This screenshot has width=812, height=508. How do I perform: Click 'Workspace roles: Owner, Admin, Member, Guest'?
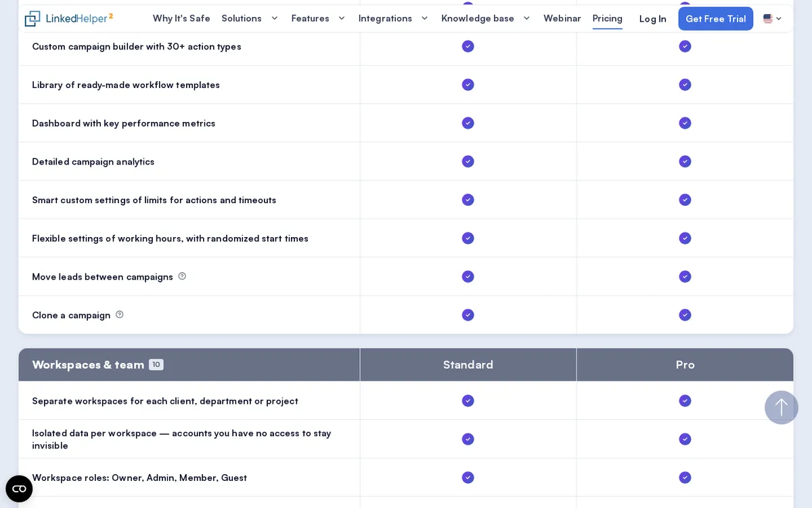[139, 478]
